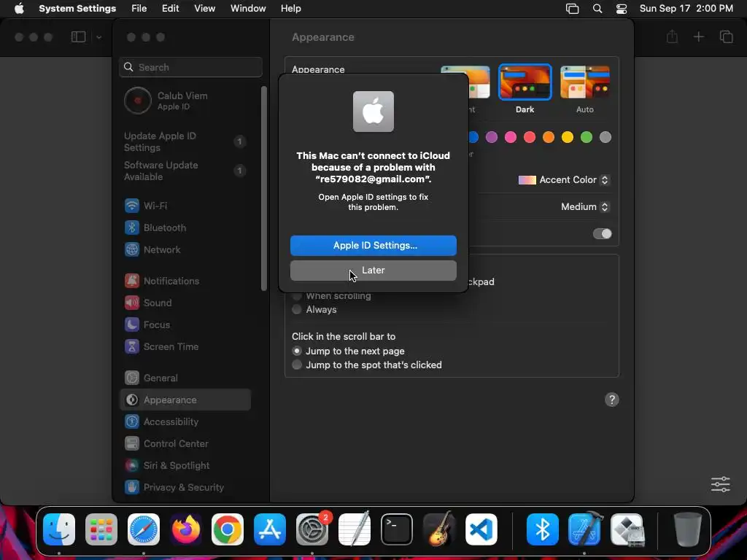Open the Bluetooth app in the Dock
Image resolution: width=747 pixels, height=560 pixels.
tap(543, 529)
